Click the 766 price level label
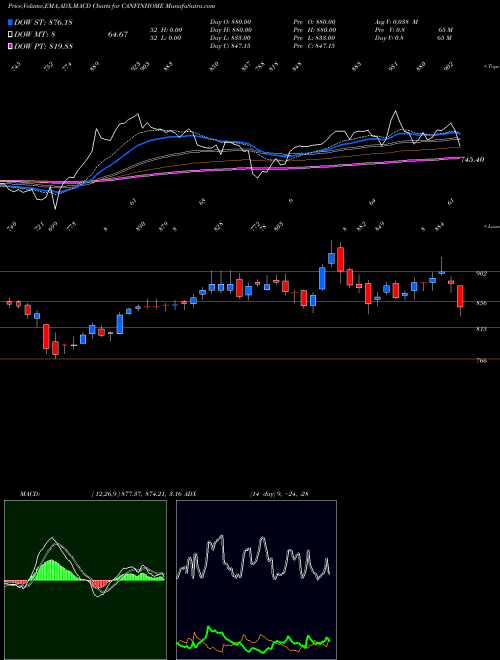This screenshot has height=660, width=500. tap(481, 361)
